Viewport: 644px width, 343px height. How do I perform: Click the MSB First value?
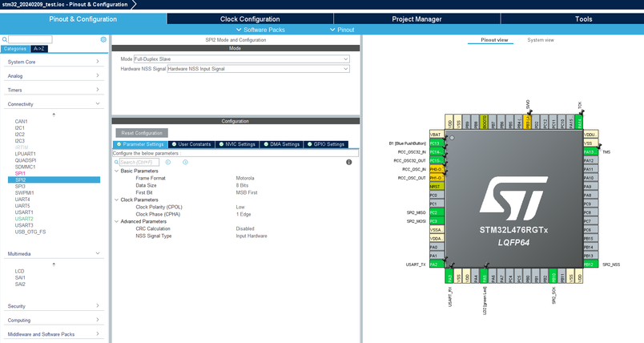click(x=247, y=192)
